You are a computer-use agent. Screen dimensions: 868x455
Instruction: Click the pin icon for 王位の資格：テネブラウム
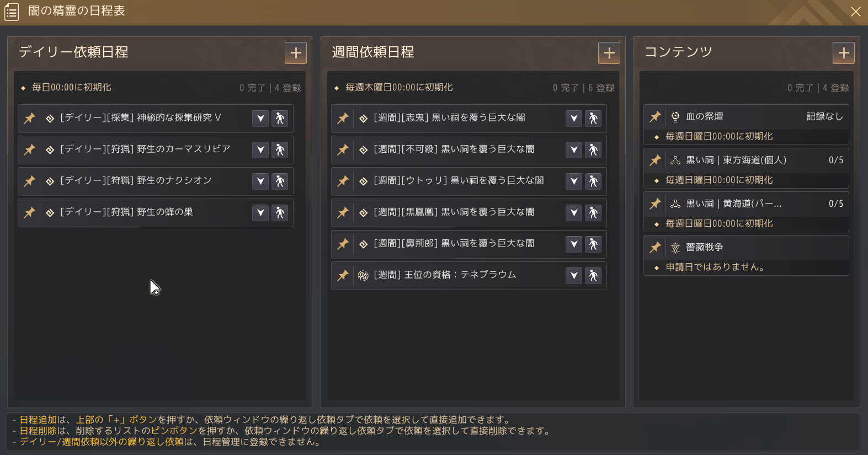click(x=343, y=276)
